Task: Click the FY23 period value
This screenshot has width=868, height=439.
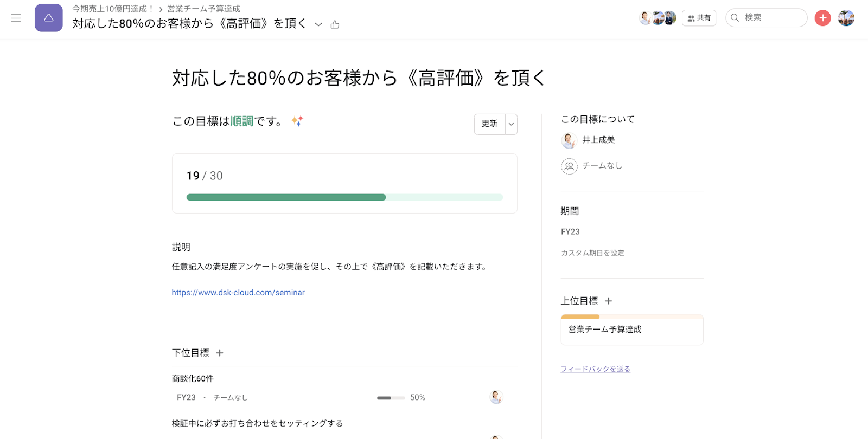Action: [x=570, y=231]
